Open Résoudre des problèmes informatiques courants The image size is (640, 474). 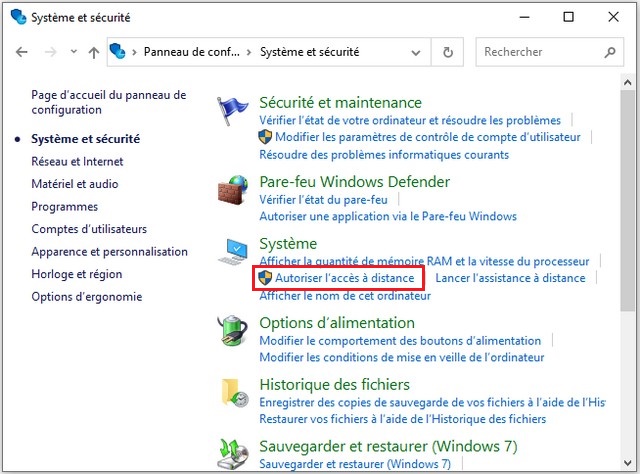click(x=384, y=155)
